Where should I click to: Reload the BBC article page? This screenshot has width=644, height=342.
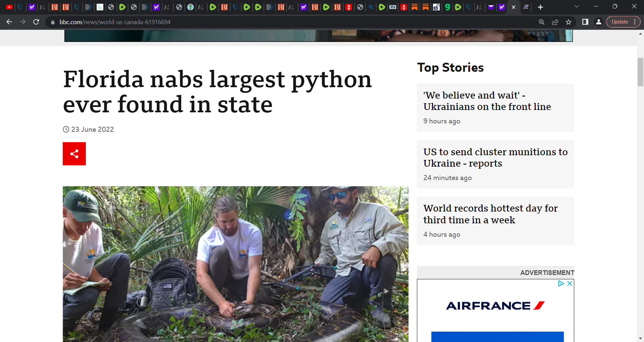pyautogui.click(x=36, y=22)
